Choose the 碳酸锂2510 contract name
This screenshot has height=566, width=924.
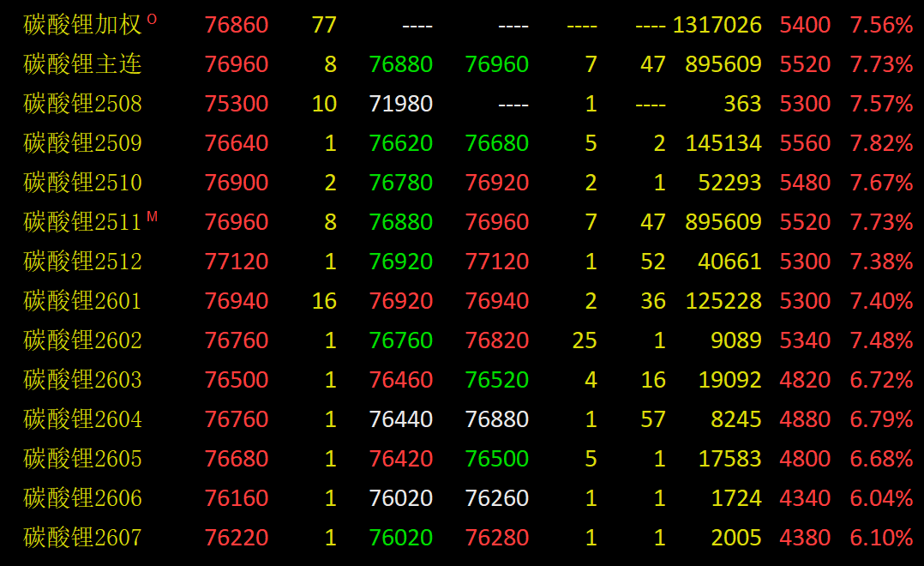point(82,183)
